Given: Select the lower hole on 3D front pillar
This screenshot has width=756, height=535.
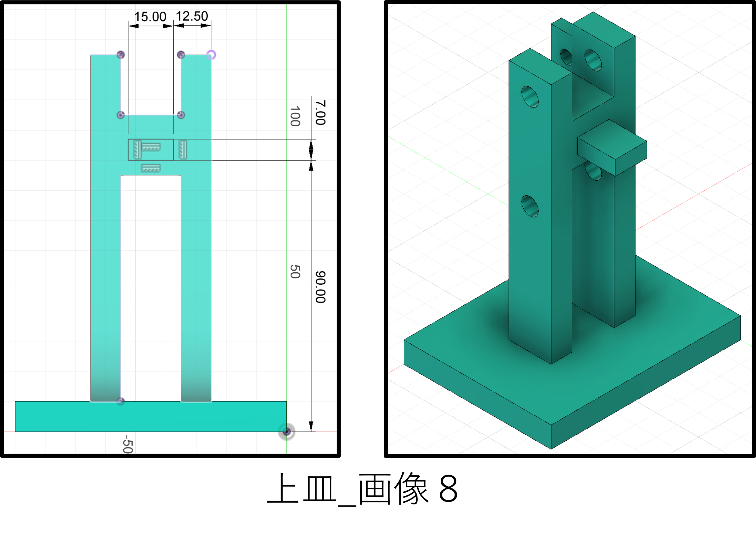Looking at the screenshot, I should click(530, 206).
